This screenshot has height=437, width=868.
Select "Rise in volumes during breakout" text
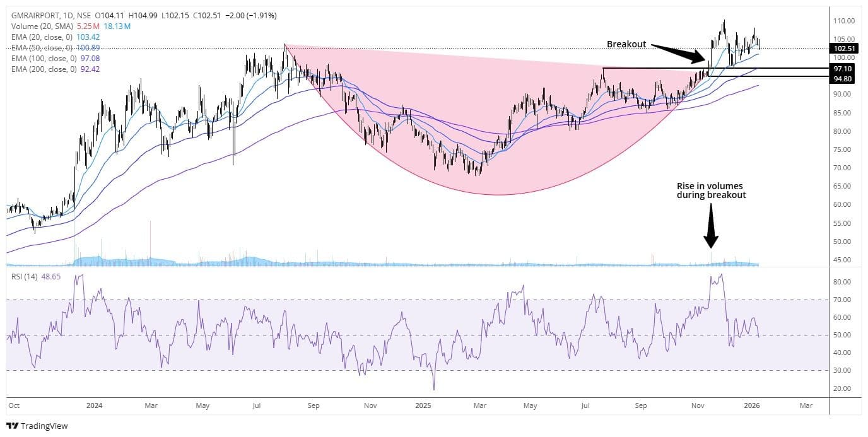click(x=711, y=190)
